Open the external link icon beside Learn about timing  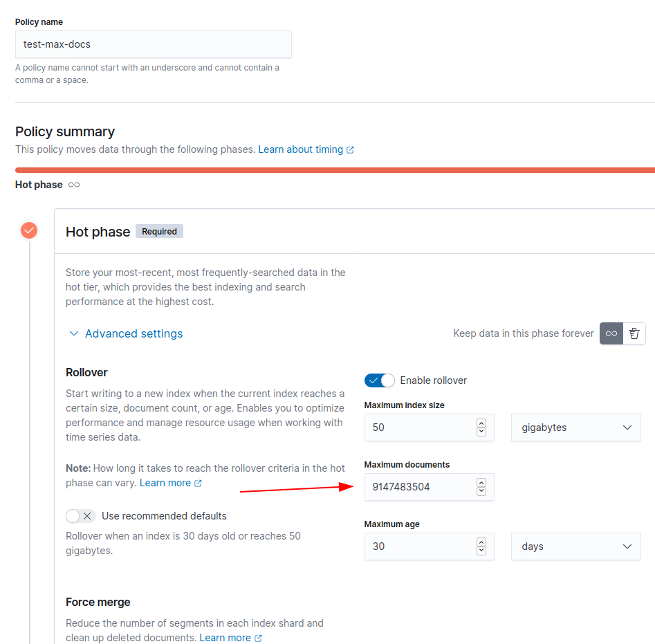click(351, 149)
